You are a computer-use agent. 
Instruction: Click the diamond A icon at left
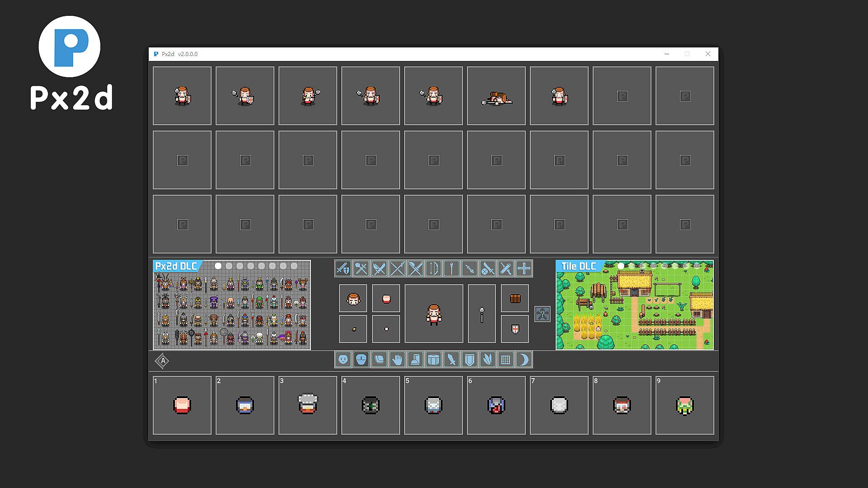pyautogui.click(x=162, y=361)
